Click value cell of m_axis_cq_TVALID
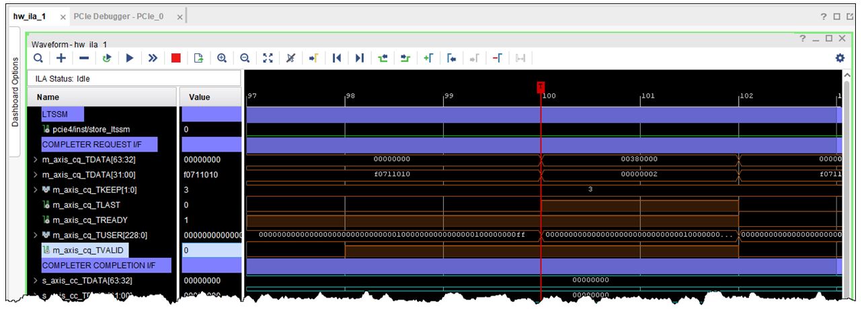This screenshot has width=868, height=309. tap(210, 250)
